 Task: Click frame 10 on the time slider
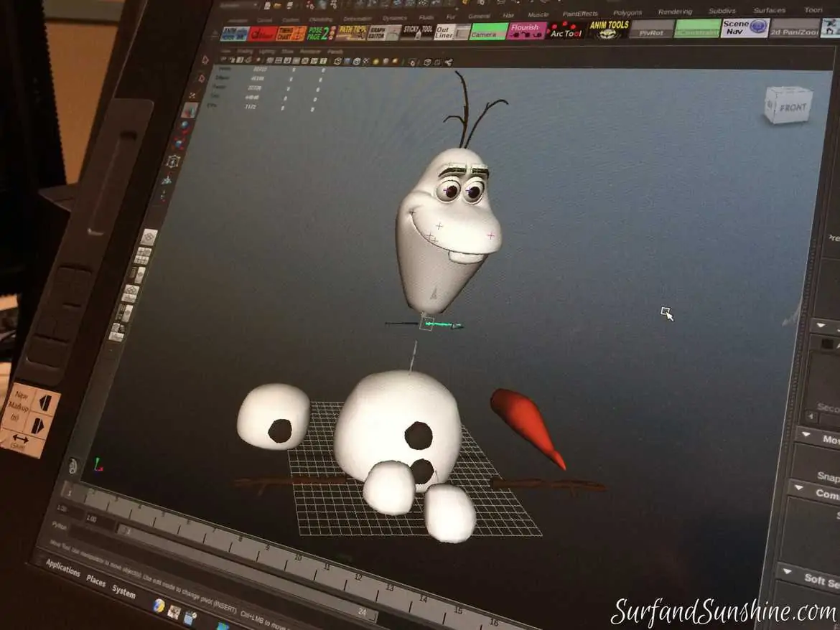click(298, 558)
